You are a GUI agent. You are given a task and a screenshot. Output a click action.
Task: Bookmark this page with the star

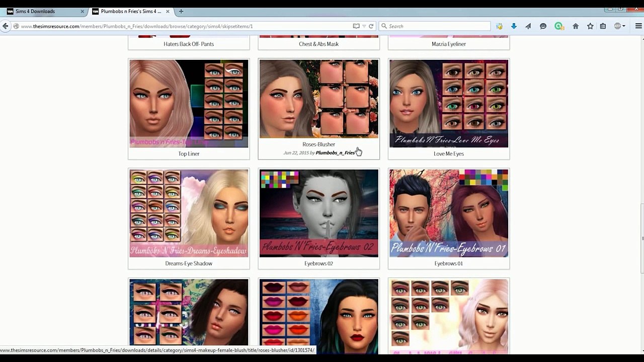coord(590,26)
